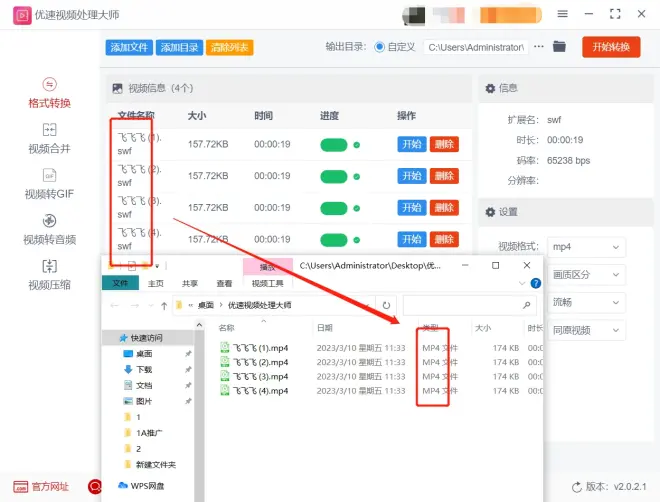Click the Explorer search input box

465,305
